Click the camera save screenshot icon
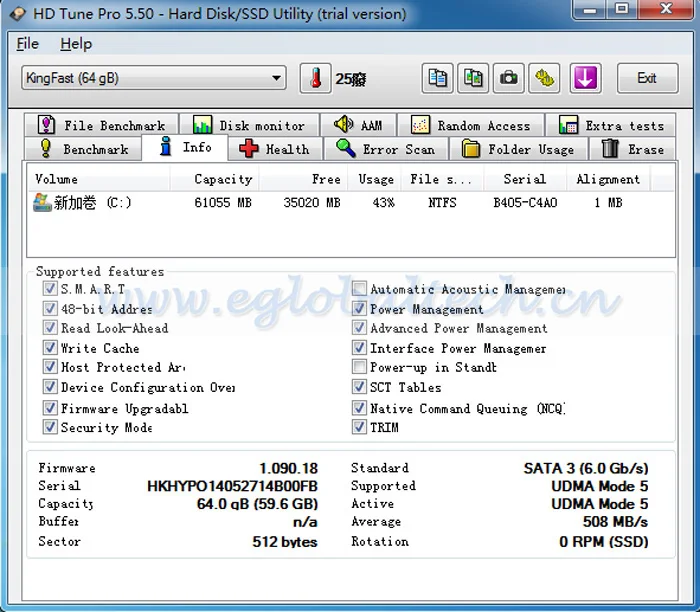This screenshot has width=700, height=612. (x=508, y=79)
